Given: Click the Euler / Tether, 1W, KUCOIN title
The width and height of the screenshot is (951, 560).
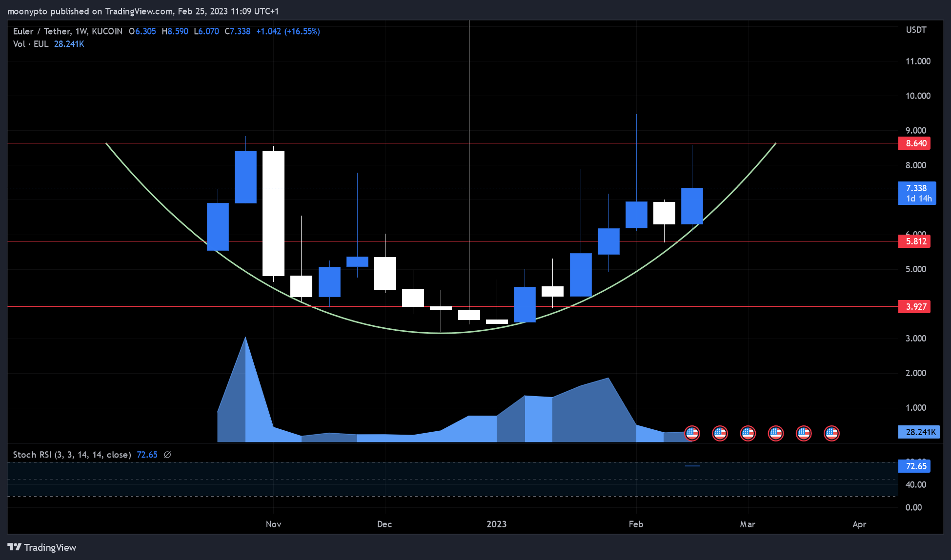Looking at the screenshot, I should [x=68, y=31].
